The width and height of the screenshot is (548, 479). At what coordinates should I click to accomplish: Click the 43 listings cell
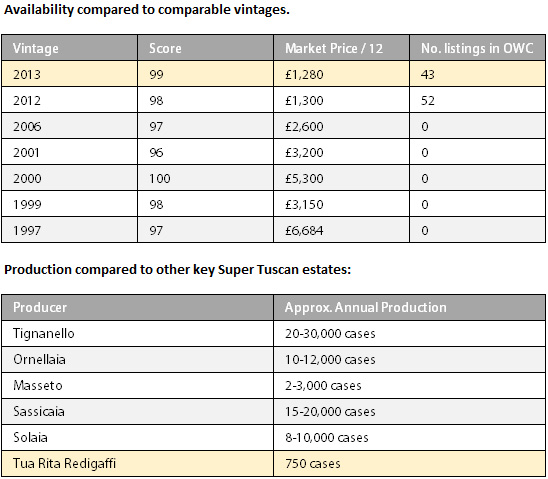click(x=477, y=74)
